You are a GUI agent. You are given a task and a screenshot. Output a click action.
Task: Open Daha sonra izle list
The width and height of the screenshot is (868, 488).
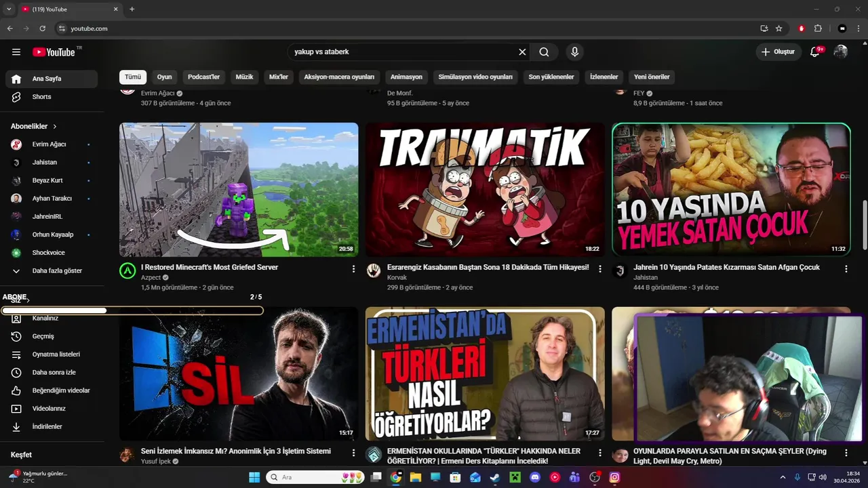pyautogui.click(x=52, y=373)
